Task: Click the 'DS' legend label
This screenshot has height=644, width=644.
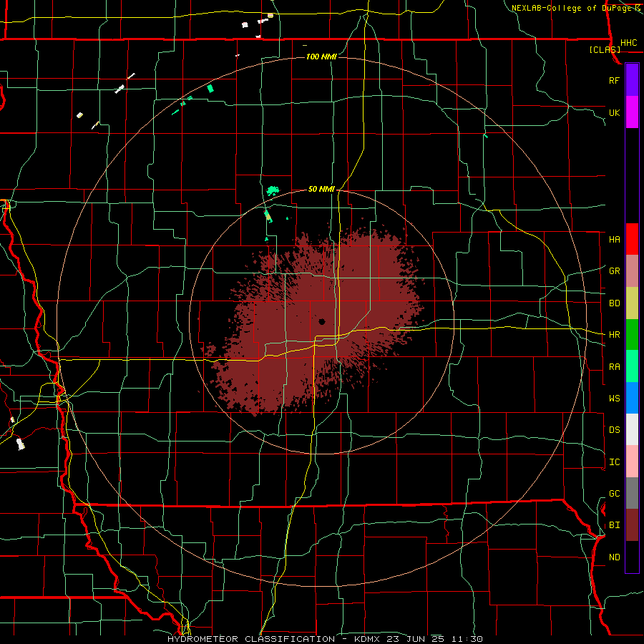Action: [x=614, y=430]
